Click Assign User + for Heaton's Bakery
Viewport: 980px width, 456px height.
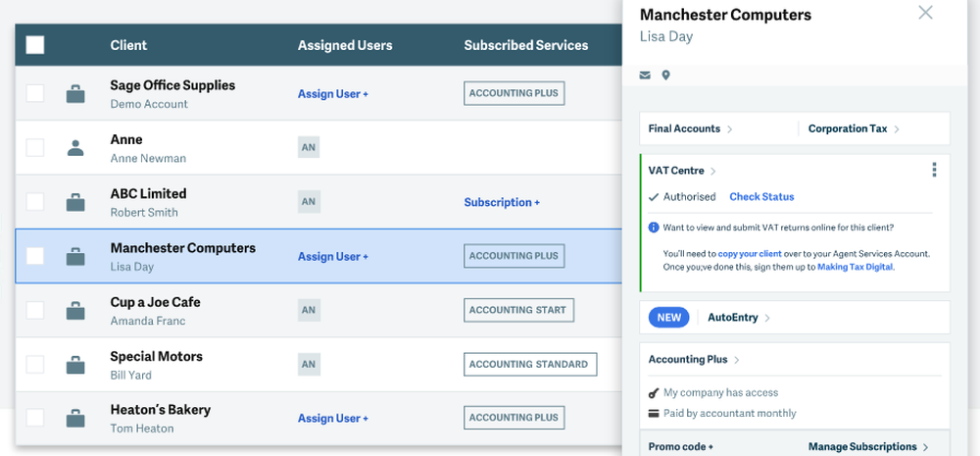pos(333,419)
